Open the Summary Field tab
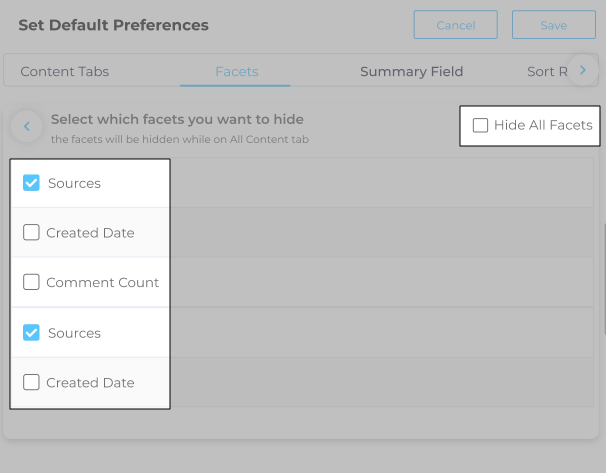This screenshot has width=606, height=473. tap(411, 72)
